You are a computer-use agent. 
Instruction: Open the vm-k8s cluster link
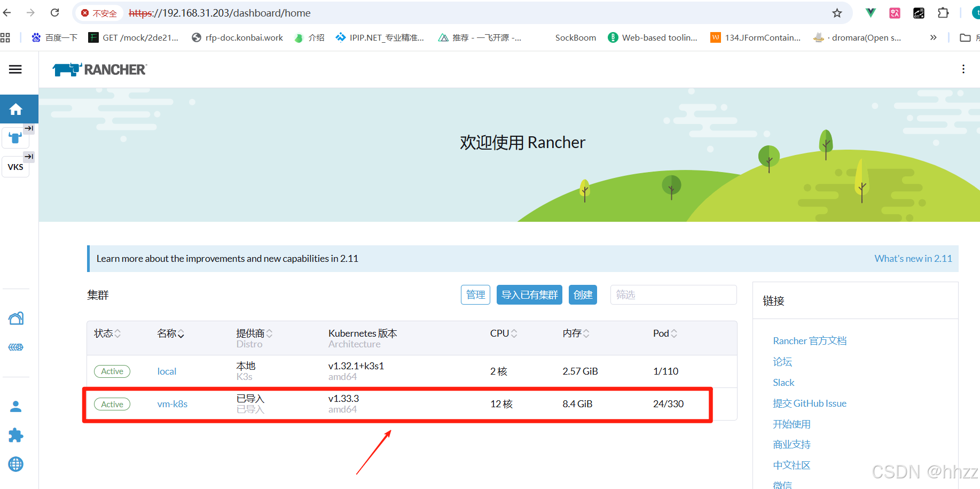pyautogui.click(x=172, y=404)
